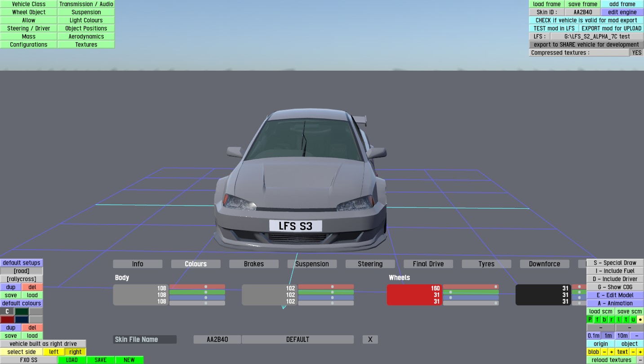
Task: Open the Vehicle Class menu
Action: pos(29,4)
